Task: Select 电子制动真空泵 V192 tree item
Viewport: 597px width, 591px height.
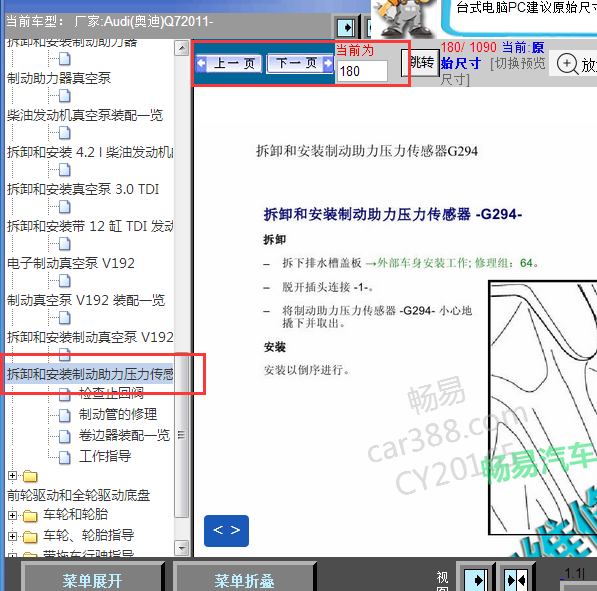Action: [71, 263]
